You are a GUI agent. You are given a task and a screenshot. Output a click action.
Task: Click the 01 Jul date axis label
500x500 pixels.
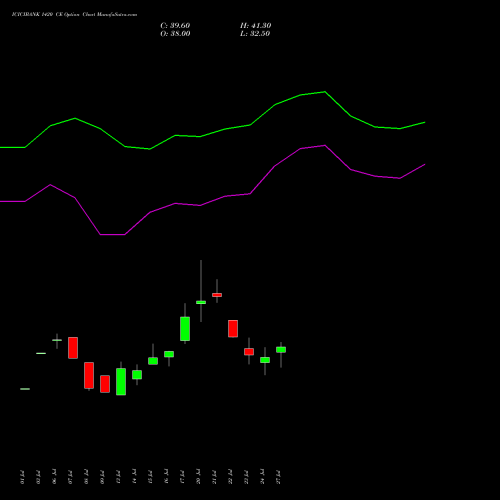point(22,477)
